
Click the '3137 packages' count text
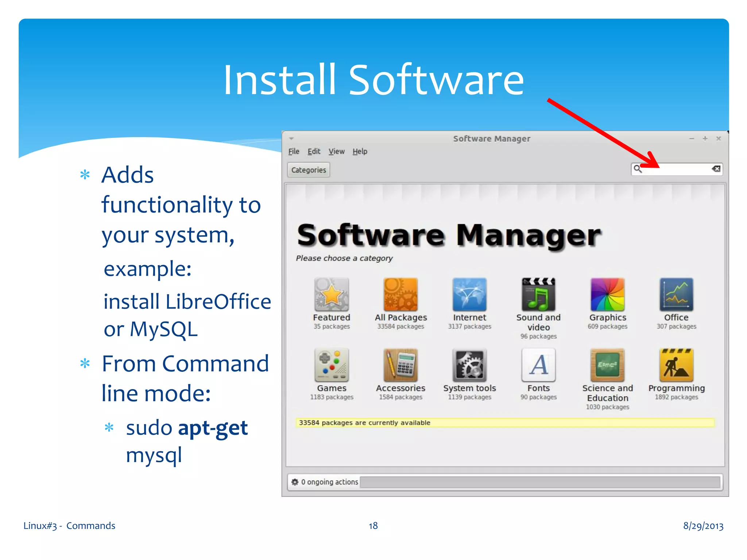pos(469,326)
